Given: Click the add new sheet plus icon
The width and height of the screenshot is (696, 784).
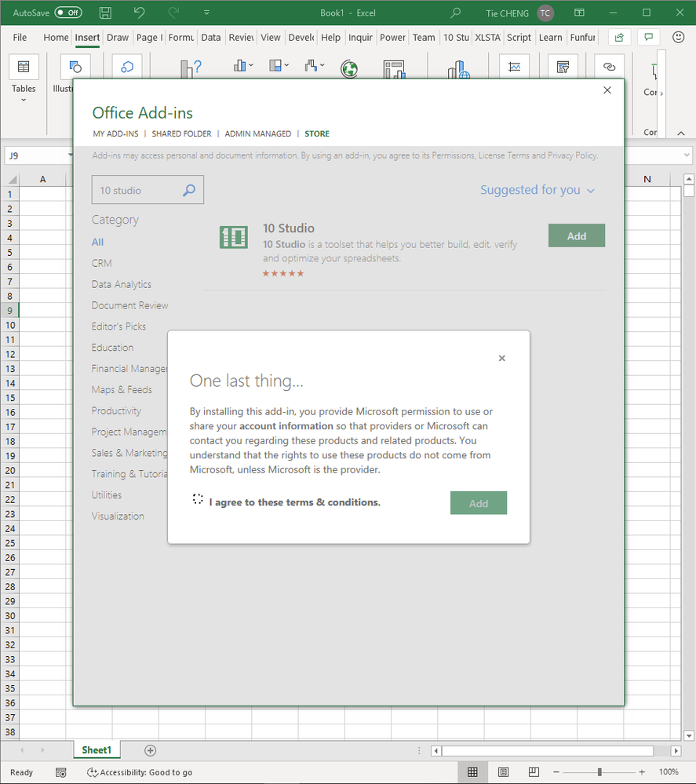Looking at the screenshot, I should (x=150, y=750).
